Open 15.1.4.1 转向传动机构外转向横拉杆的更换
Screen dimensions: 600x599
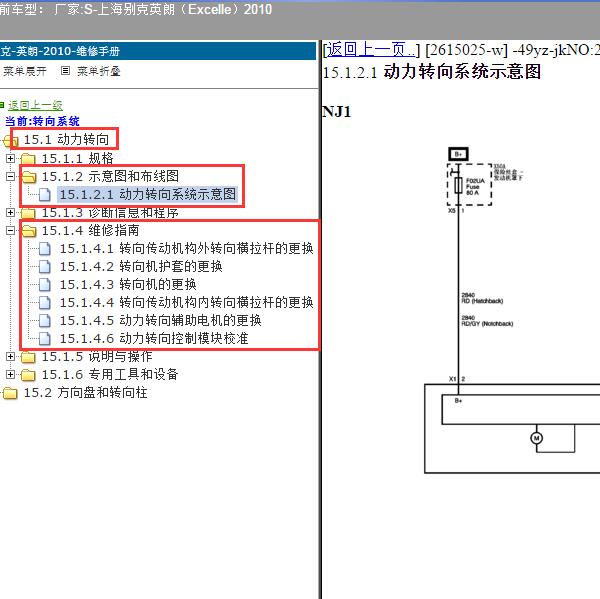(186, 248)
